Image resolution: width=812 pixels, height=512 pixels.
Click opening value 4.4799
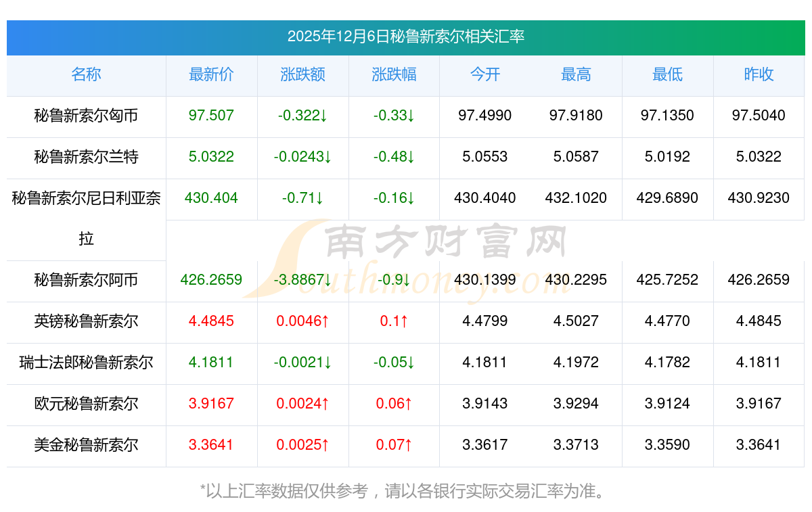[x=485, y=321]
